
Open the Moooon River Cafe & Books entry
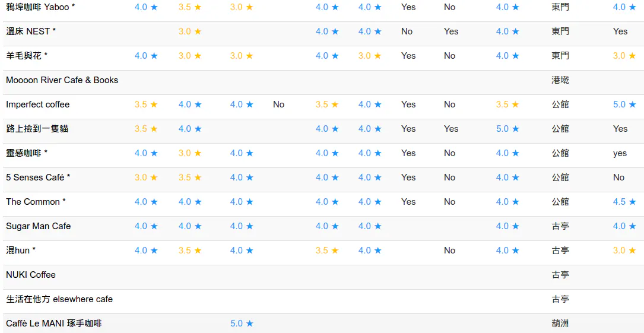coord(62,80)
